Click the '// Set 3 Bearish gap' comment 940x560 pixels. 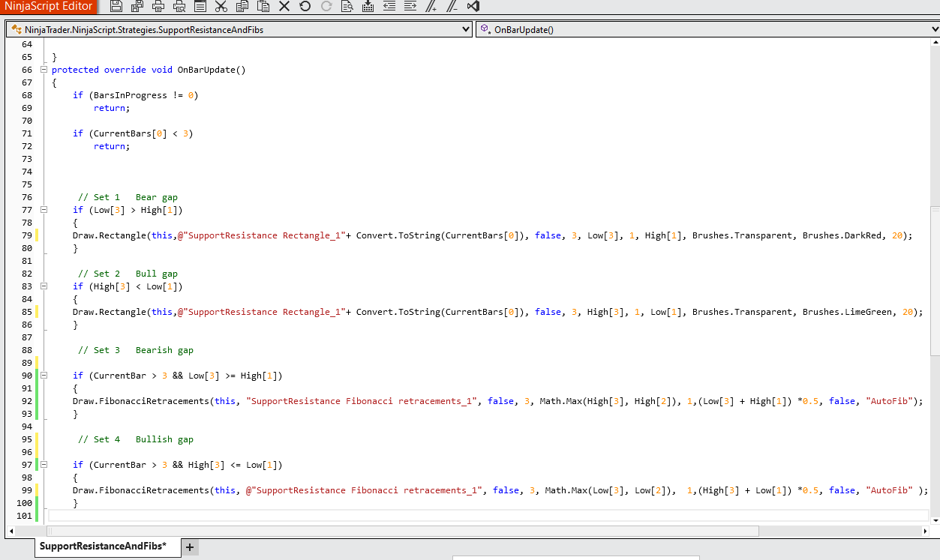pyautogui.click(x=136, y=350)
